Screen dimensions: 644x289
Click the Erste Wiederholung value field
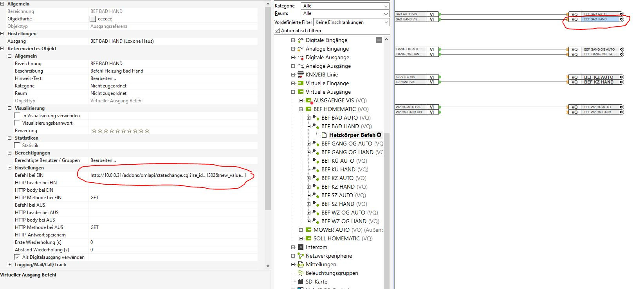[173, 242]
